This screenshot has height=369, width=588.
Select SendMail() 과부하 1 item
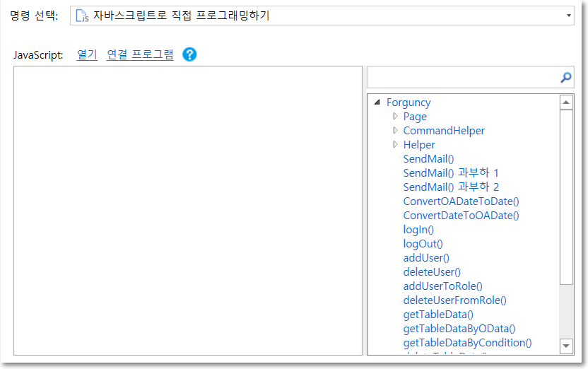coord(451,173)
